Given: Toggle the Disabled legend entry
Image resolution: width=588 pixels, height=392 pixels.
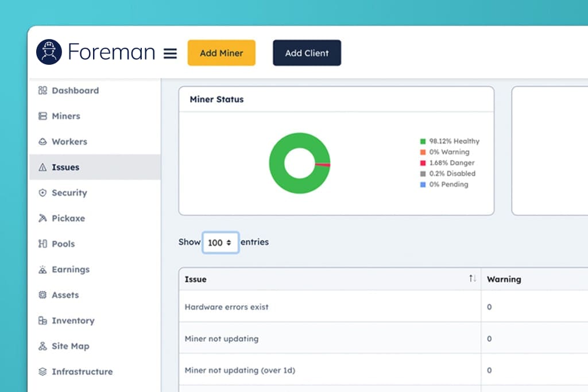Looking at the screenshot, I should click(x=448, y=173).
